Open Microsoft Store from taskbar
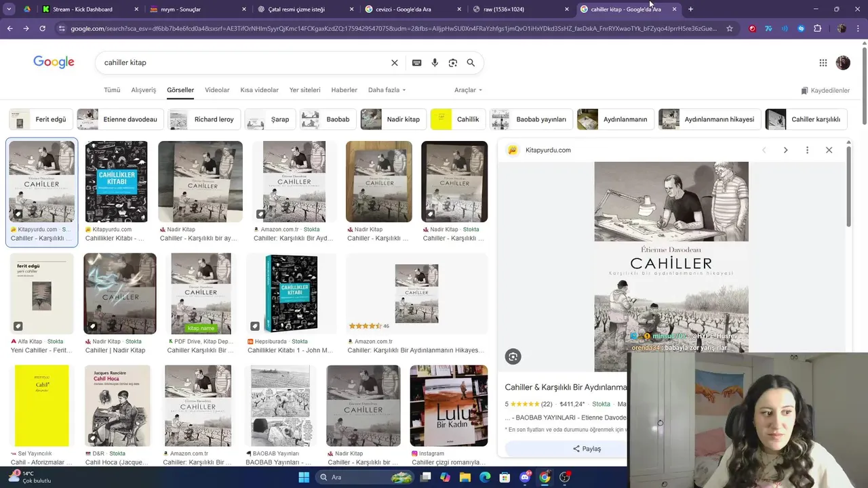This screenshot has width=868, height=488. click(x=505, y=477)
